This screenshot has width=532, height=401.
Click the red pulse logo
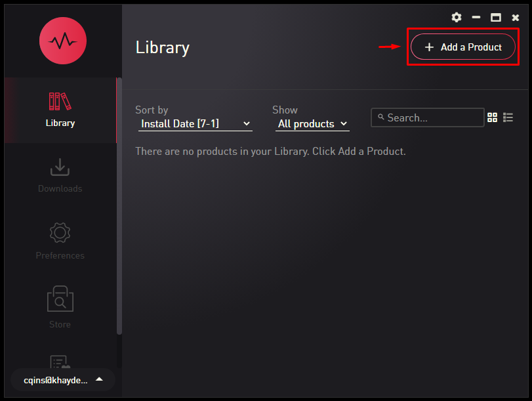click(63, 41)
